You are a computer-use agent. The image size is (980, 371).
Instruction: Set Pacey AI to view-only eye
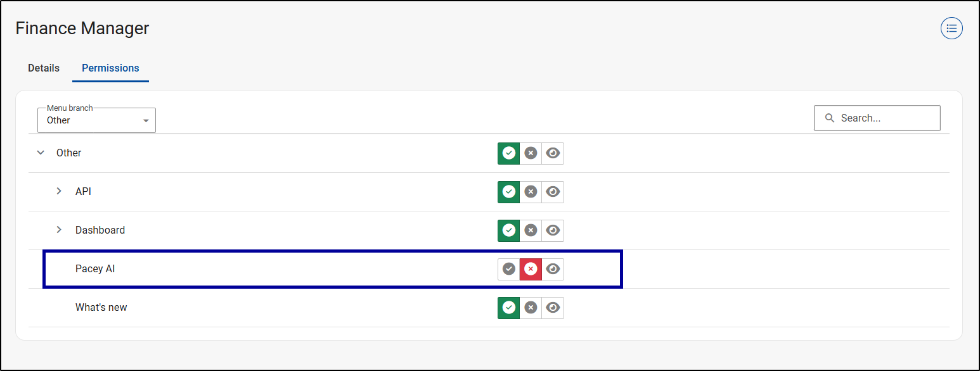click(x=553, y=269)
